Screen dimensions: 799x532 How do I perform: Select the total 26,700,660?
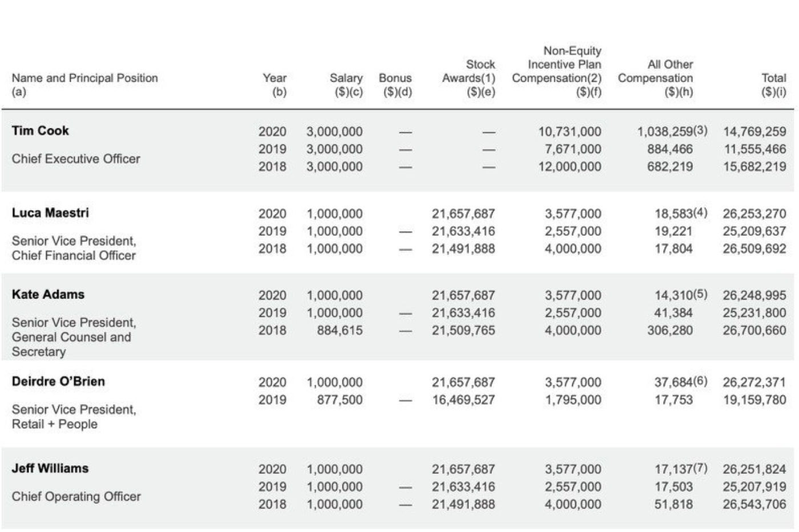click(754, 331)
